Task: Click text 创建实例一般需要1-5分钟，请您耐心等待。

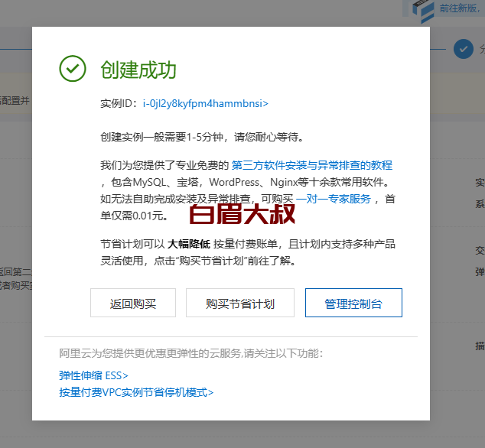Action: coord(202,137)
